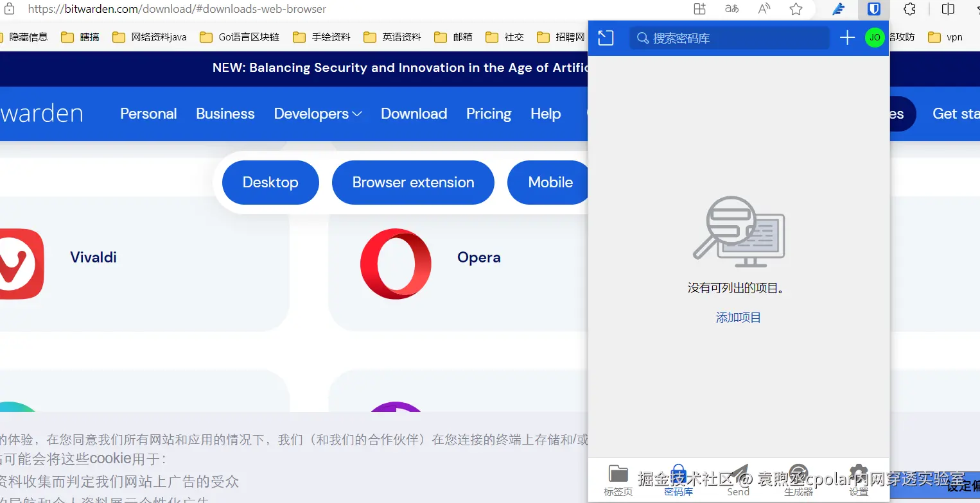Image resolution: width=980 pixels, height=503 pixels.
Task: Click the blue feather extension icon
Action: [838, 9]
